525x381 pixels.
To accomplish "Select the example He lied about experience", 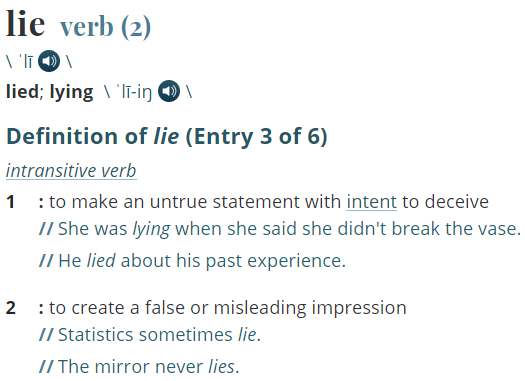I will click(x=192, y=261).
